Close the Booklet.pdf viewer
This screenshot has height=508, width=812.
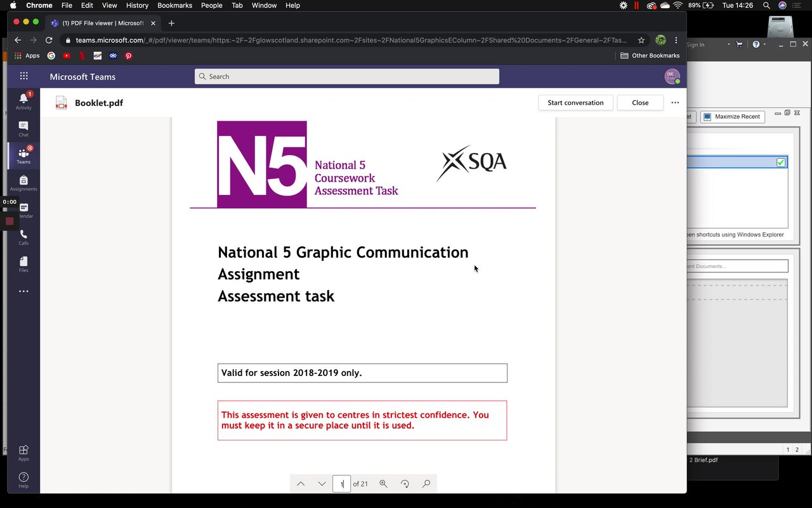click(x=640, y=103)
